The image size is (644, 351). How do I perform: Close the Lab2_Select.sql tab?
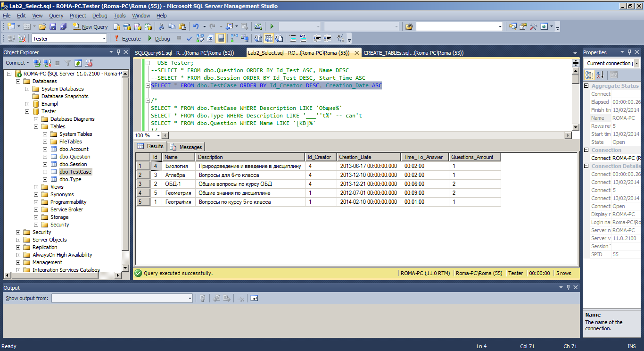click(356, 53)
